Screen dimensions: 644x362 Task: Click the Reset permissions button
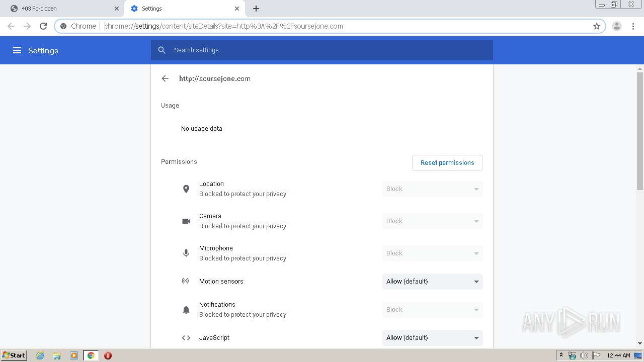447,163
